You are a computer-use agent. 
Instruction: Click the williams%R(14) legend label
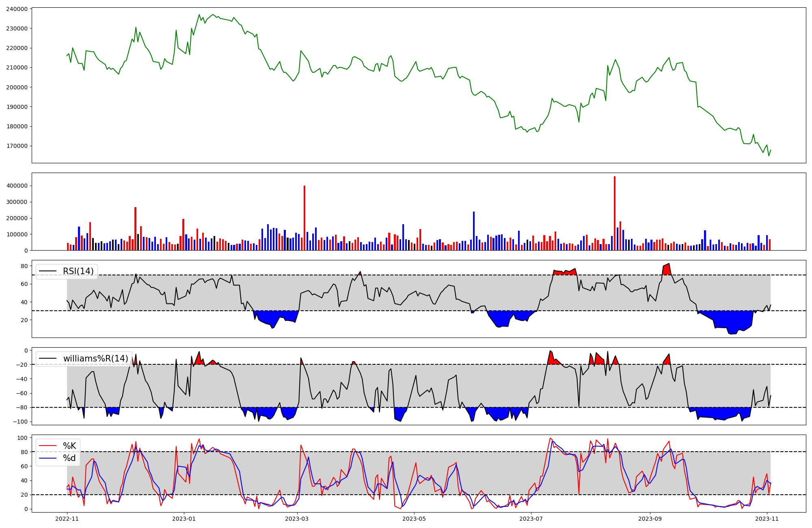tap(95, 359)
